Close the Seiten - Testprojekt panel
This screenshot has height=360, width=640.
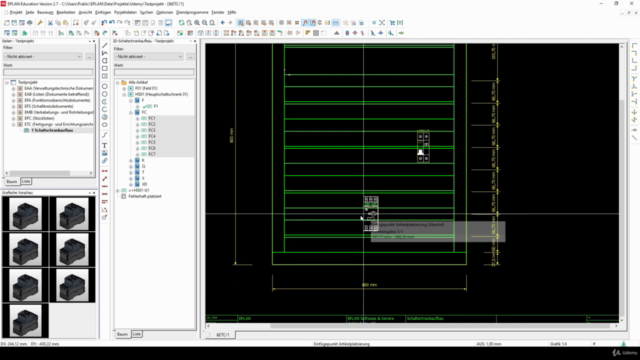[94, 41]
